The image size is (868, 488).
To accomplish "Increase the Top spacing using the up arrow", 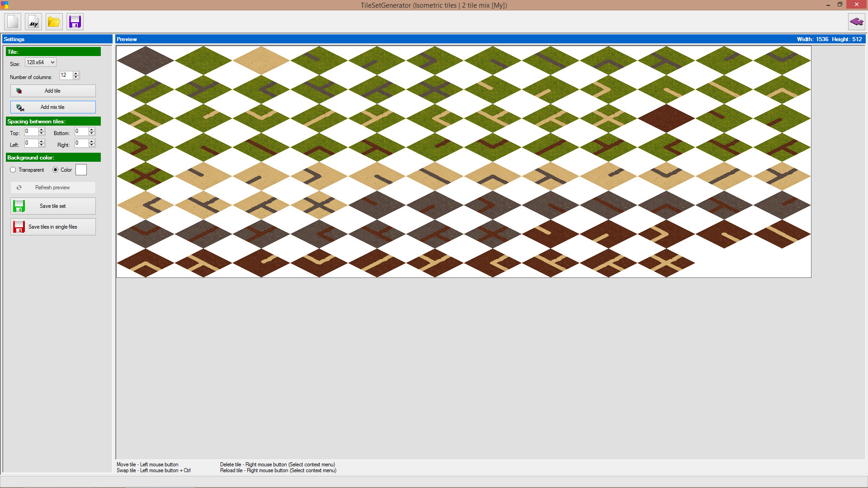I will [x=41, y=129].
